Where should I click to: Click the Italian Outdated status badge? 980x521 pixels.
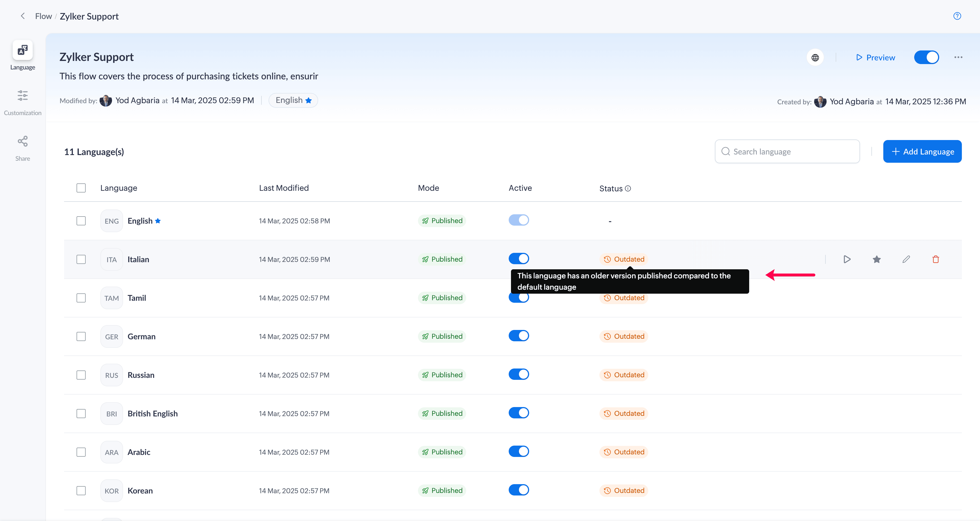coord(624,259)
